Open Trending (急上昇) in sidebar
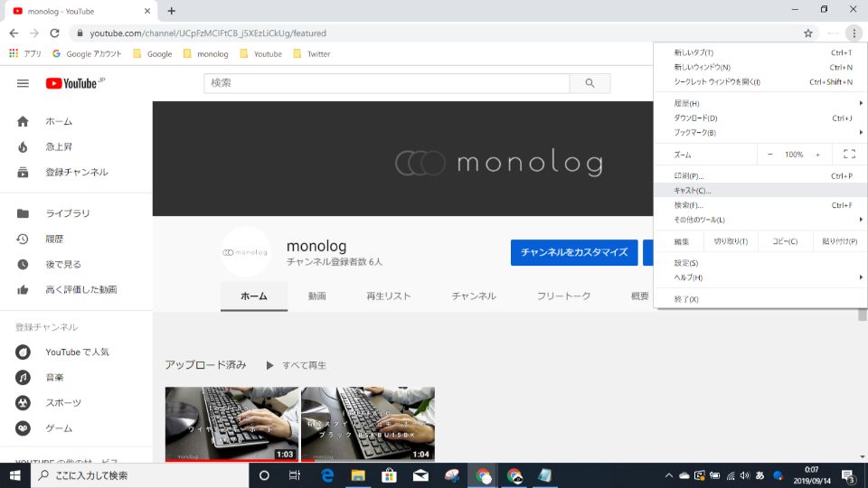Image resolution: width=868 pixels, height=488 pixels. pos(76,146)
